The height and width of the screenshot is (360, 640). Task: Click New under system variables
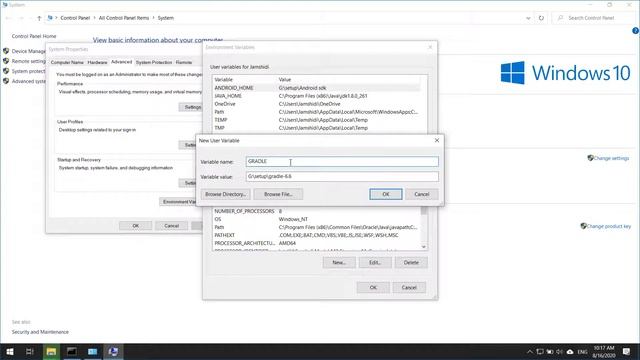point(339,262)
